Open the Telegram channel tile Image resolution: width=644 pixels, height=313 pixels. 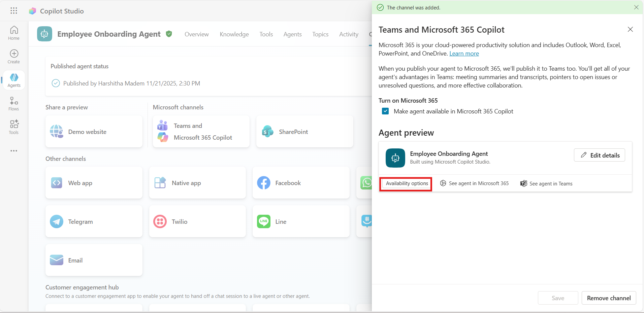pos(94,221)
